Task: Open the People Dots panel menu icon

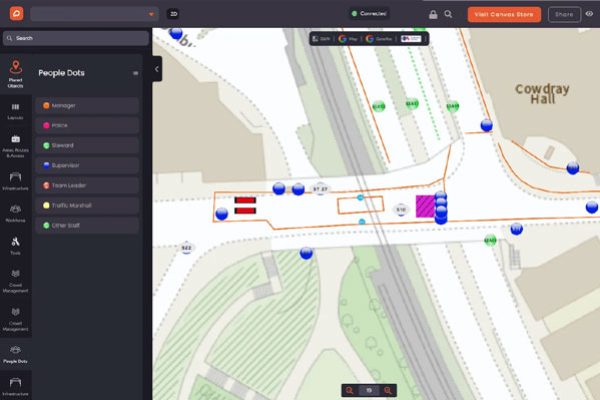Action: pyautogui.click(x=135, y=73)
